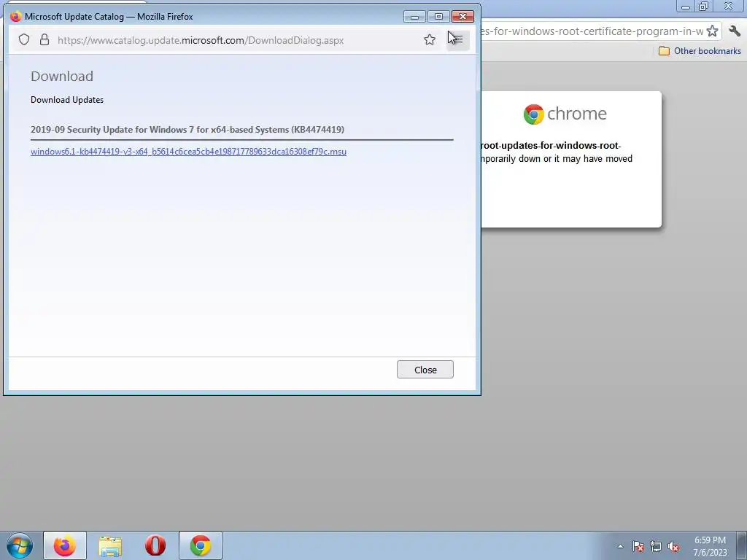This screenshot has width=747, height=560.
Task: Open Windows Explorer from the taskbar
Action: click(x=110, y=545)
